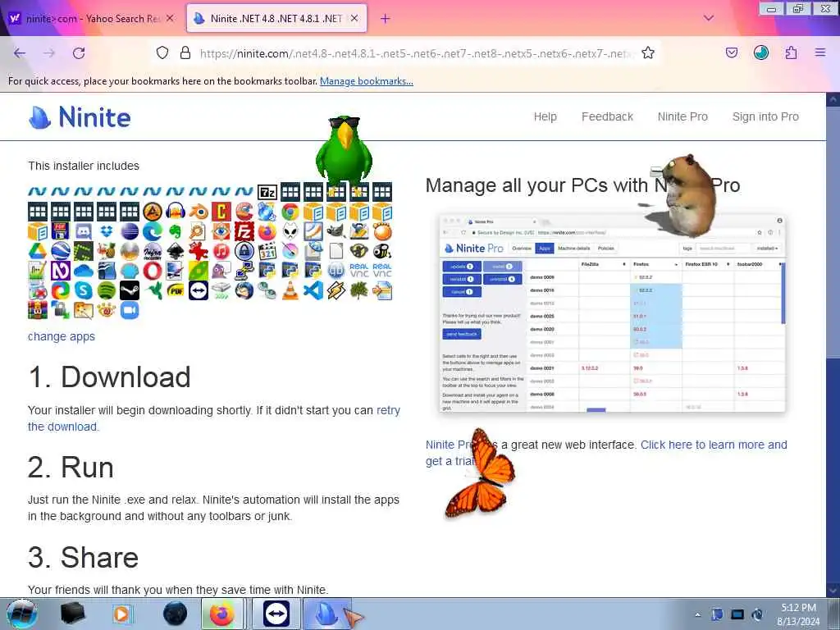Open the Windows Start button
The image size is (840, 630).
pyautogui.click(x=22, y=614)
